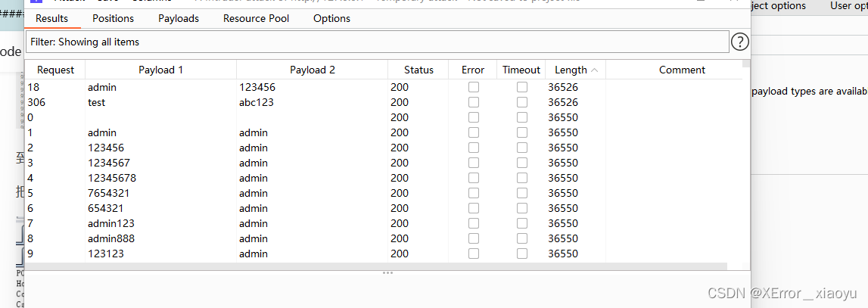Toggle Error checkbox for request 9

474,254
